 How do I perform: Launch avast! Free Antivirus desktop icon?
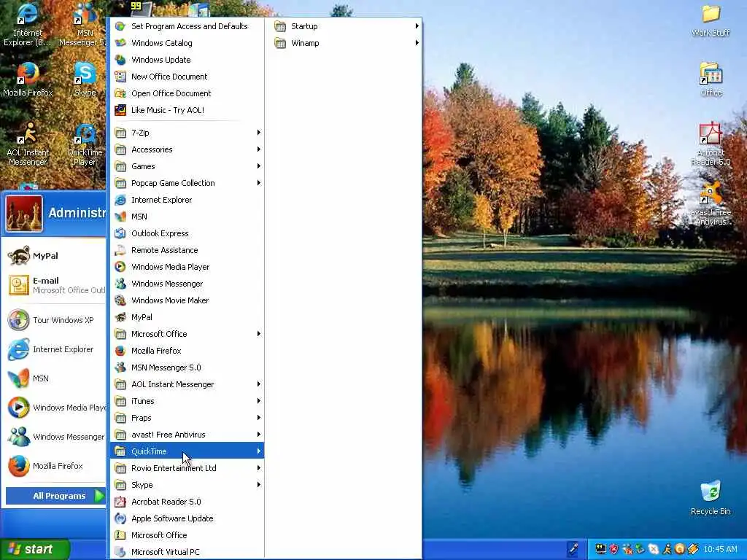(711, 193)
